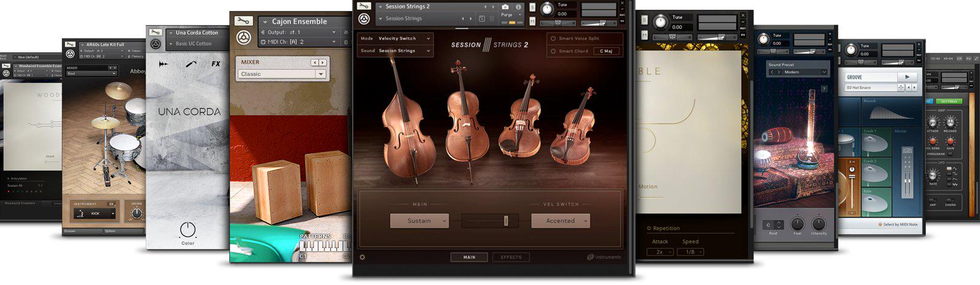Click the FX icon in Una Corda
Viewport: 980px width, 285px height.
216,64
